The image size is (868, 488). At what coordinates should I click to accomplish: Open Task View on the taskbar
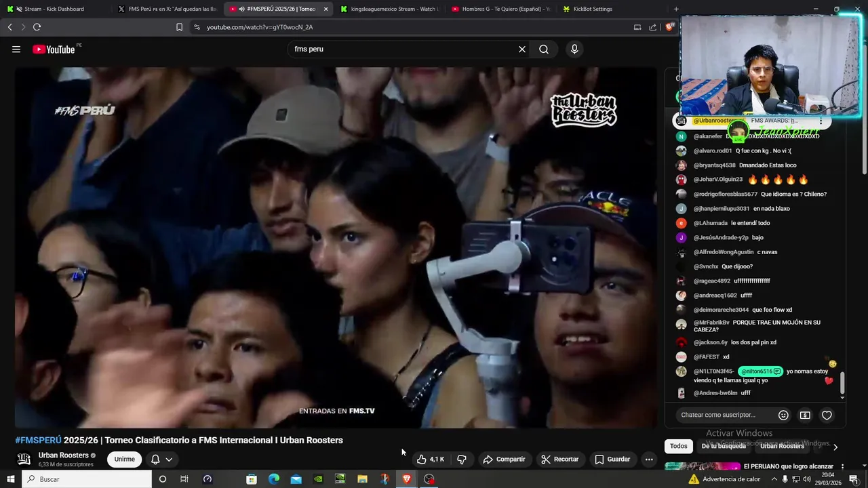point(184,479)
